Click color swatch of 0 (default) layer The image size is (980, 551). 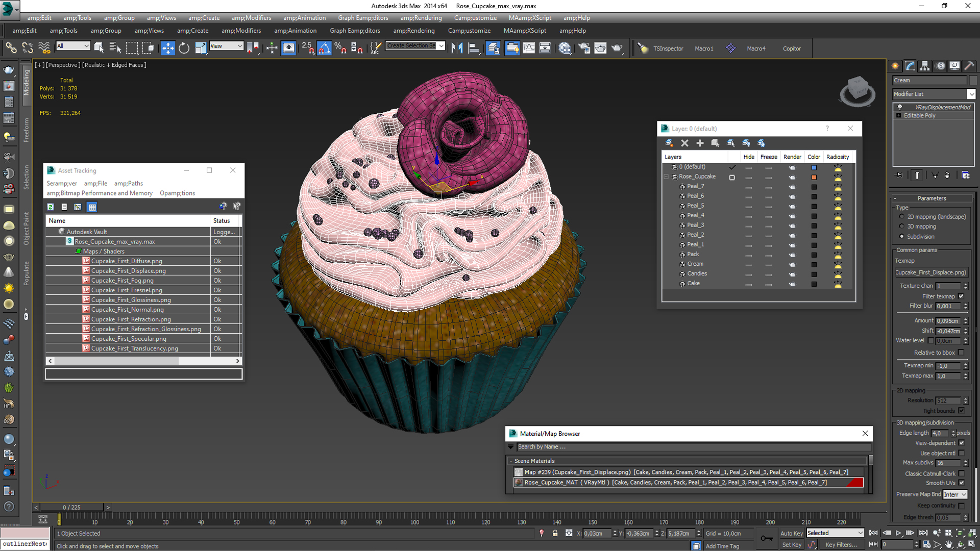[814, 167]
